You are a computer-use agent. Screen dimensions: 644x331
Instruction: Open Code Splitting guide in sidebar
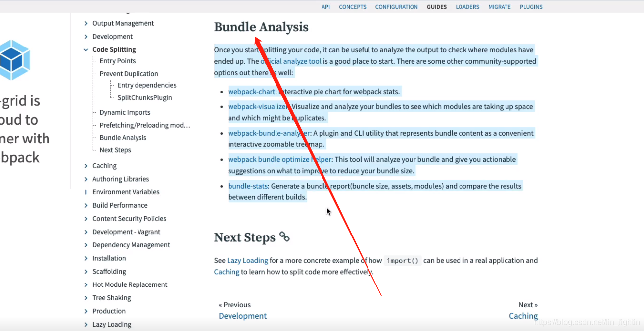coord(114,49)
